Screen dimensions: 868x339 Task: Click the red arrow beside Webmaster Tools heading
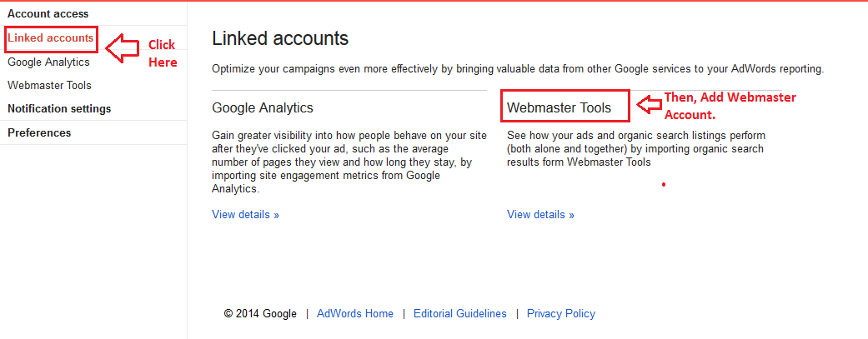point(648,105)
